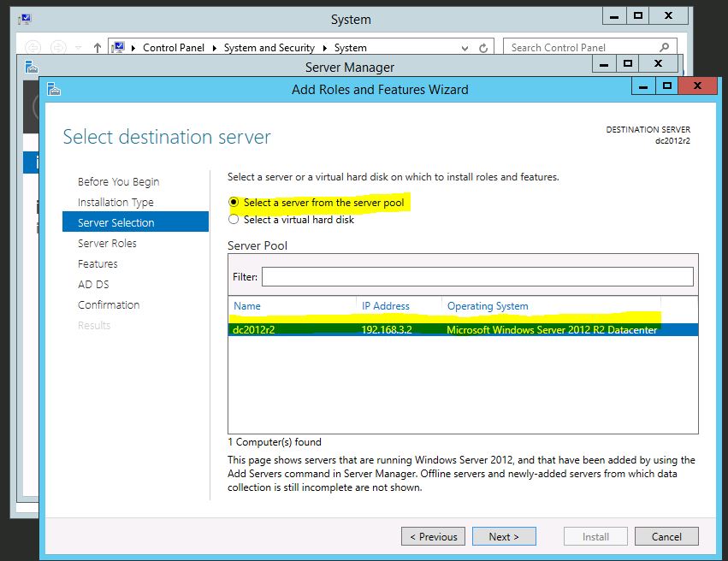Open the AD DS wizard step
Viewport: 728px width, 561px height.
tap(93, 284)
